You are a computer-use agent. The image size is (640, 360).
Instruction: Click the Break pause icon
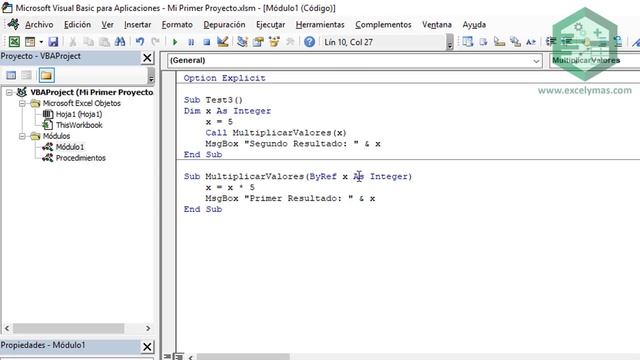pyautogui.click(x=191, y=42)
